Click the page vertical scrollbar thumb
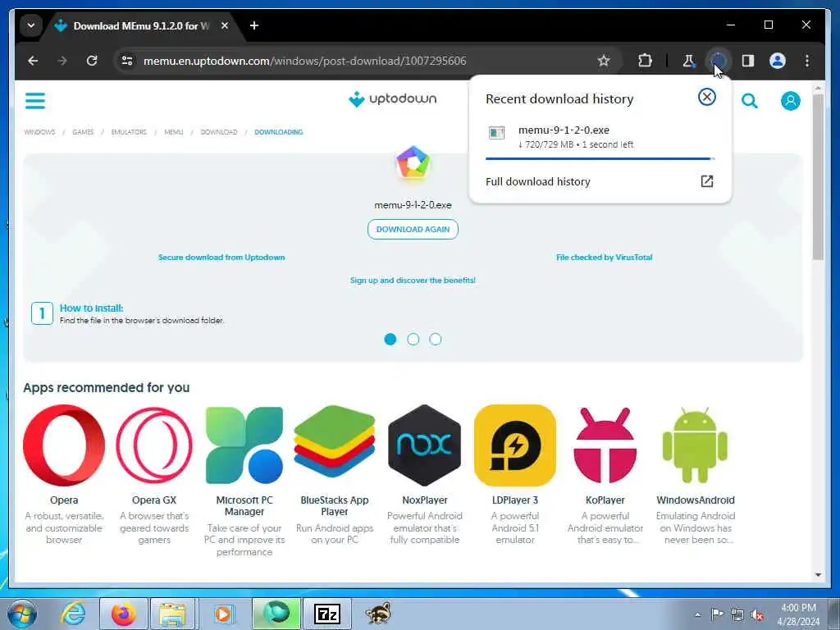Screen dimensions: 840x630 (818, 177)
